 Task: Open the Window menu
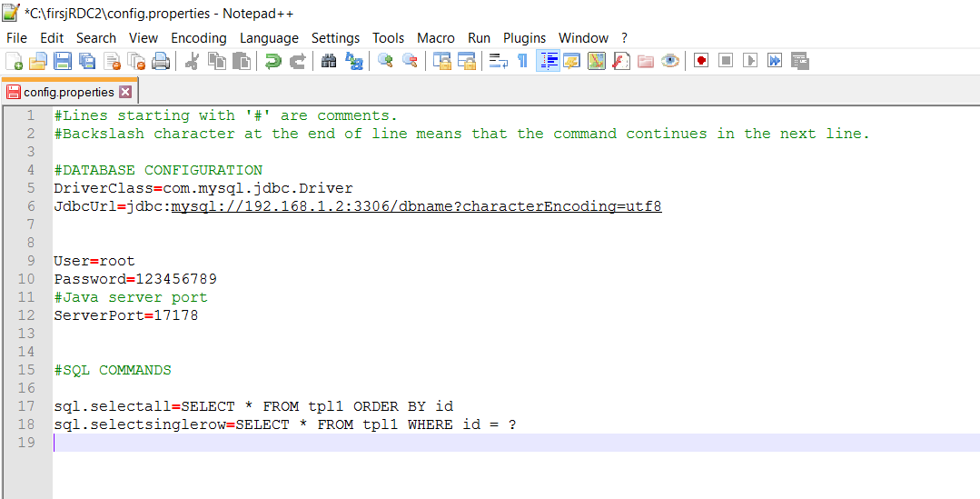pos(584,38)
